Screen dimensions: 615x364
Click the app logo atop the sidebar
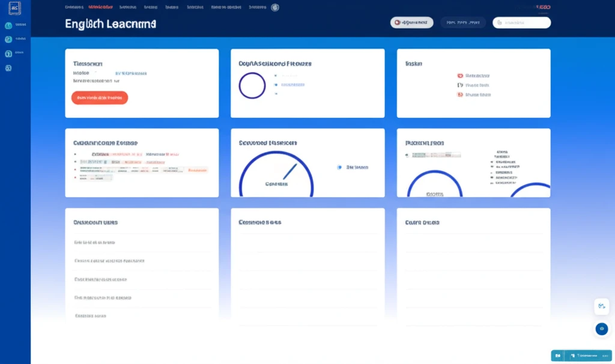[14, 8]
